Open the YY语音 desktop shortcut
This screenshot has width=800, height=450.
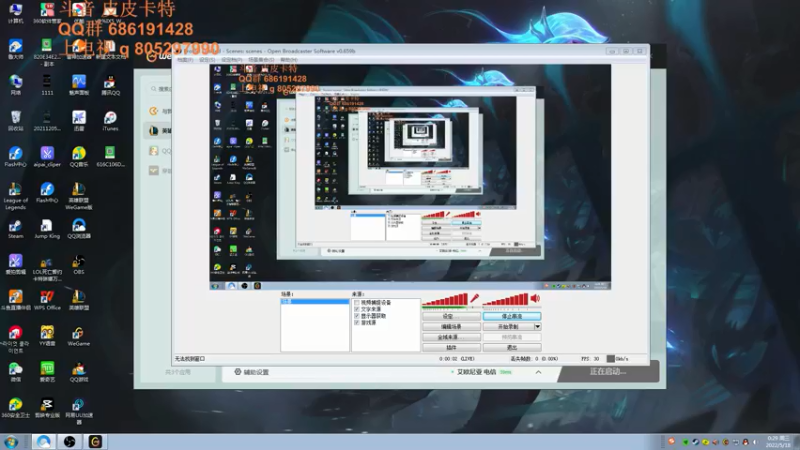pyautogui.click(x=47, y=337)
